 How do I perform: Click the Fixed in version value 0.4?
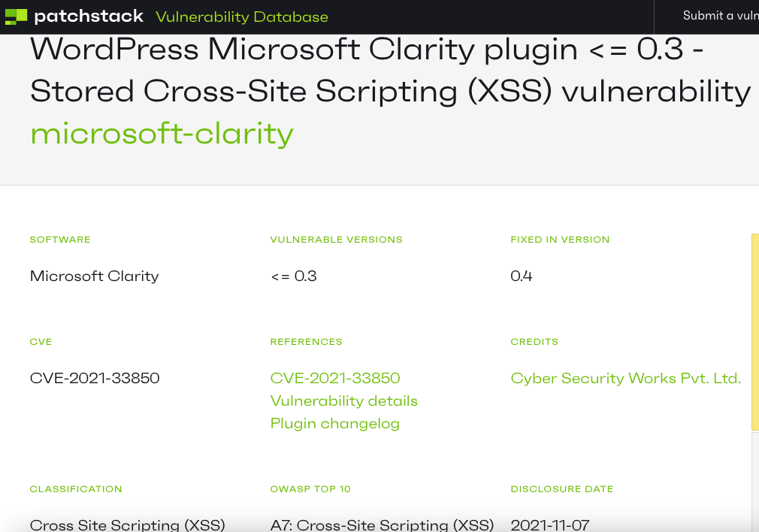point(522,276)
